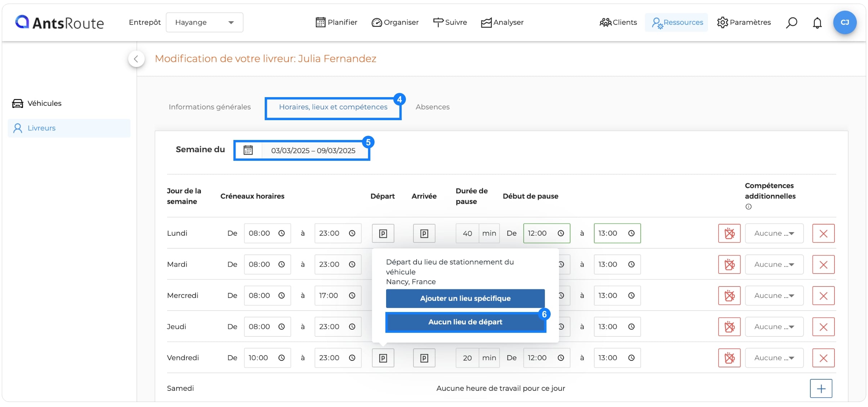Open the Ressources section
The image size is (868, 407).
coord(677,22)
